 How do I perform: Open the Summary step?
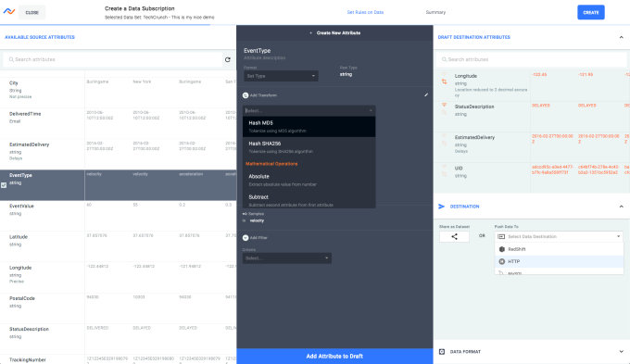point(435,12)
